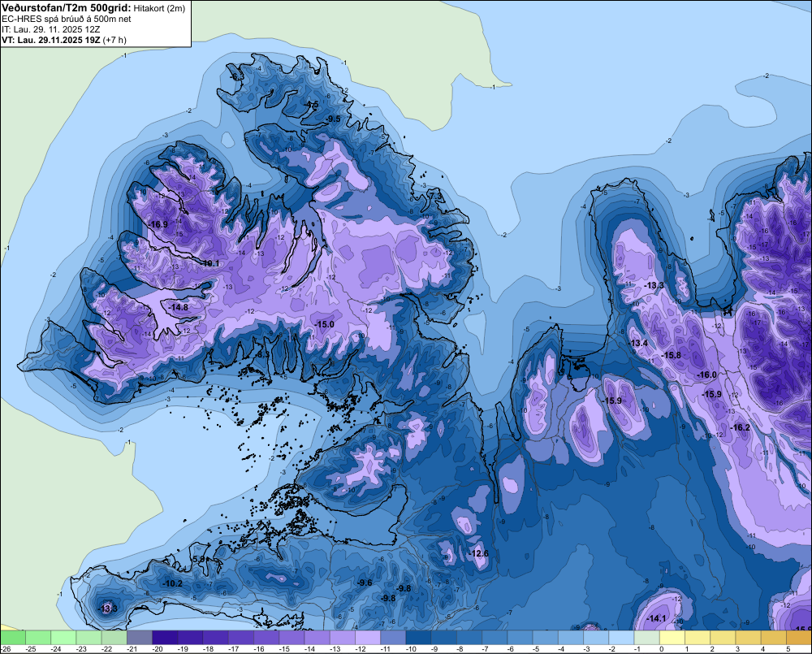
Task: Pick the legend swatch between -17 and -16
Action: click(x=241, y=637)
